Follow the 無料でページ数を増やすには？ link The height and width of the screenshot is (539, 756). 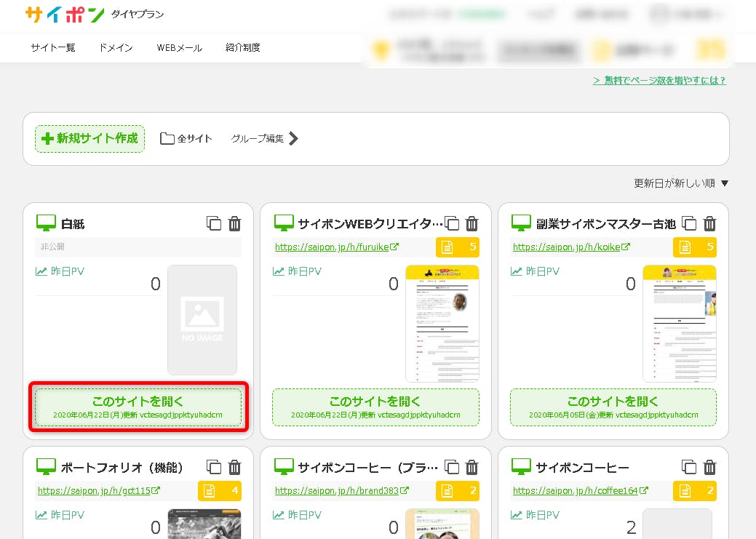[659, 81]
